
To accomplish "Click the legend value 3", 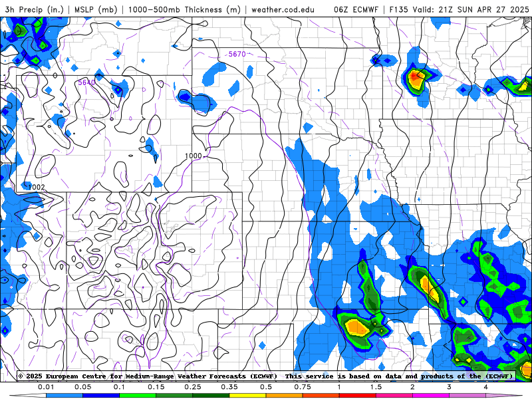I will (x=450, y=387).
